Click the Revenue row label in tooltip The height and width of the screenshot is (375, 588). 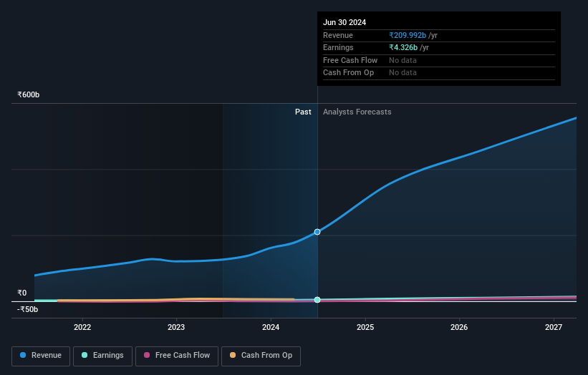coord(338,35)
